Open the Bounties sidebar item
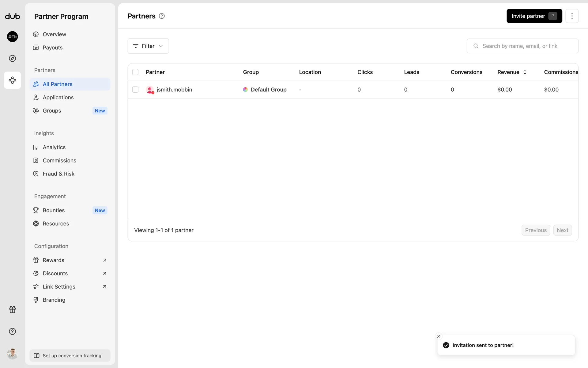Viewport: 588px width, 368px height. (x=54, y=210)
